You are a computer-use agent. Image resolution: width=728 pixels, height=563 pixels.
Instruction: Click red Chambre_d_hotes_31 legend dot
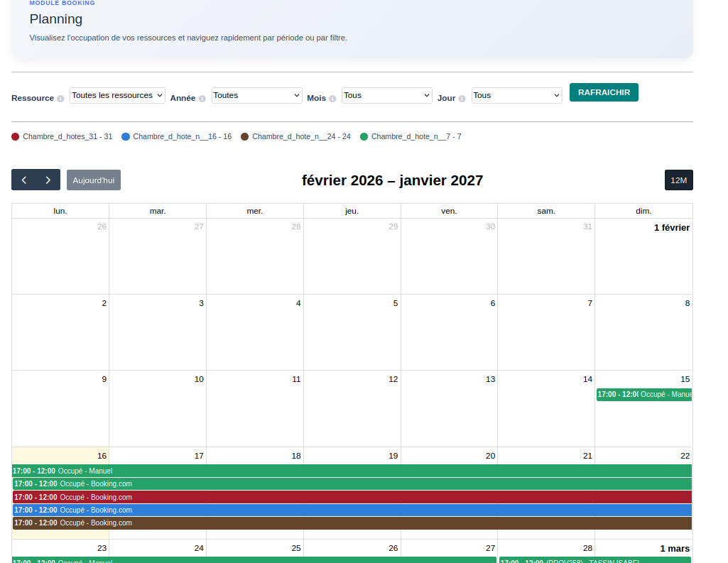(x=16, y=136)
